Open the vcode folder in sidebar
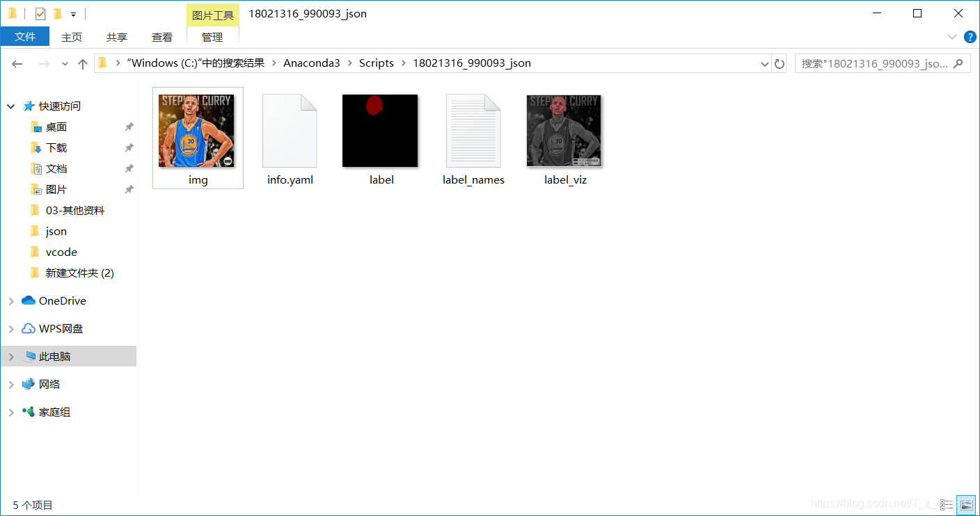 (61, 252)
